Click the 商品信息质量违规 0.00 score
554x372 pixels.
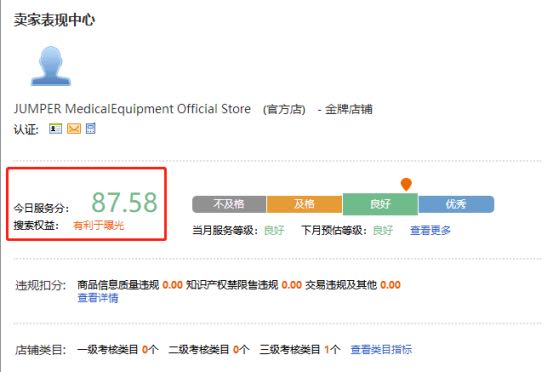[172, 285]
